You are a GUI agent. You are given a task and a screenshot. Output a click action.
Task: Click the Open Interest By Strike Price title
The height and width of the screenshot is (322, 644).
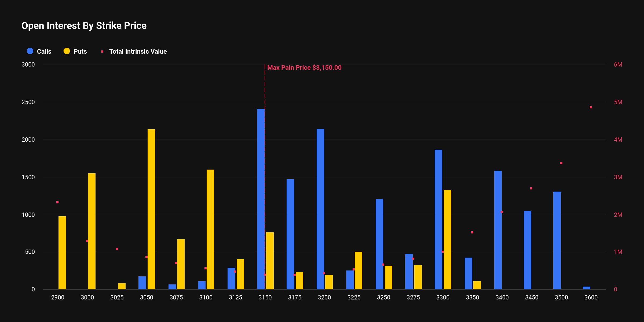(84, 26)
